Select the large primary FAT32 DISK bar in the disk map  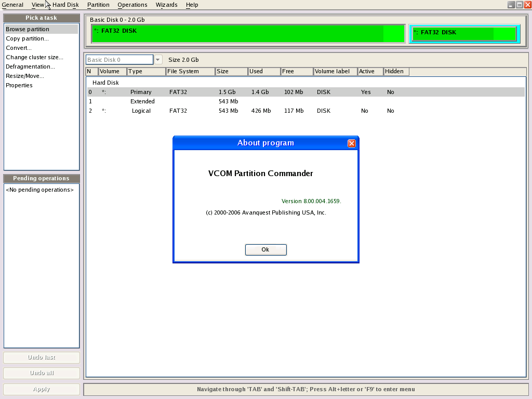(248, 34)
